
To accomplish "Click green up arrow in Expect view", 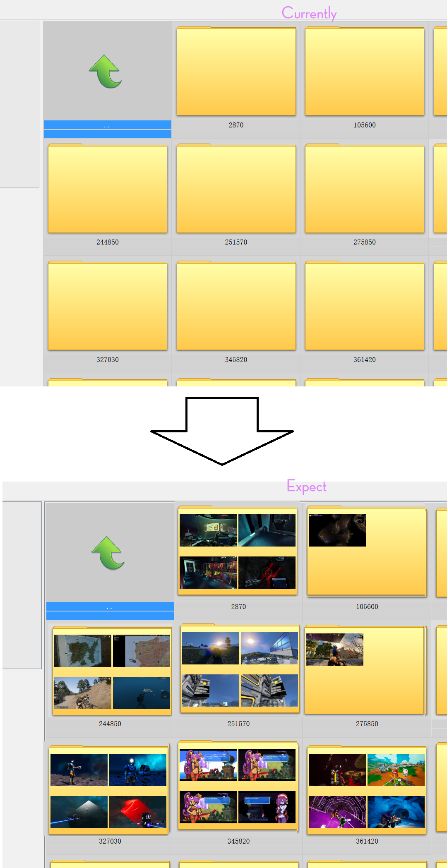I will pos(108,553).
